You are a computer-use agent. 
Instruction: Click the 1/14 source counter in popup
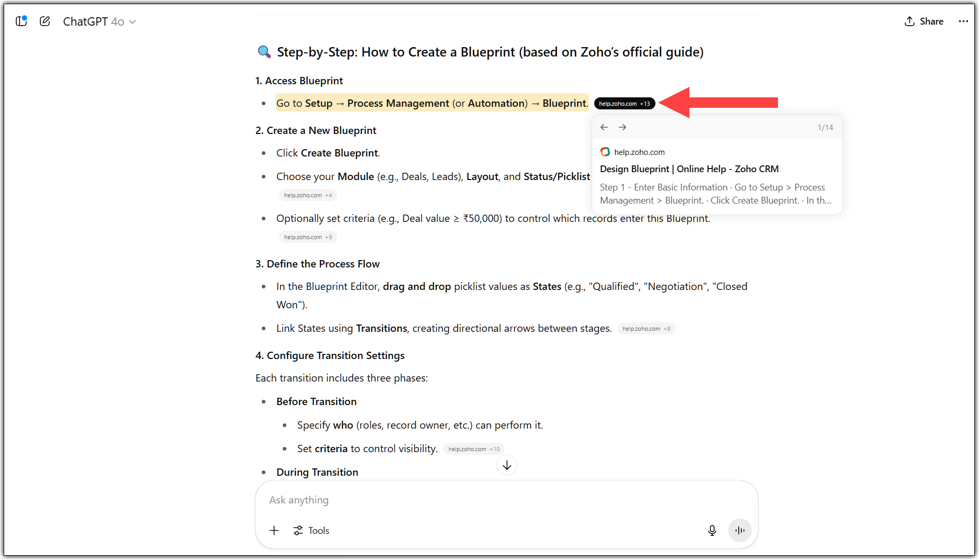point(825,127)
